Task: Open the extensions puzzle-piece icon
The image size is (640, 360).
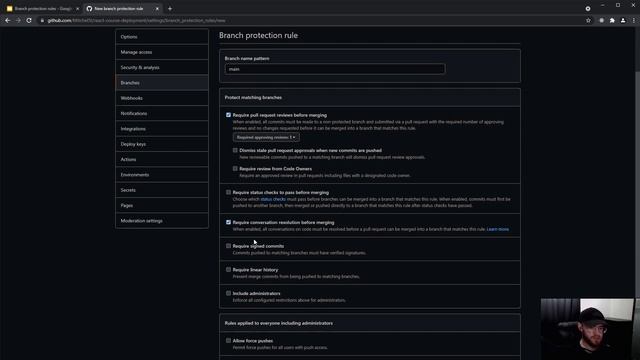Action: [612, 20]
